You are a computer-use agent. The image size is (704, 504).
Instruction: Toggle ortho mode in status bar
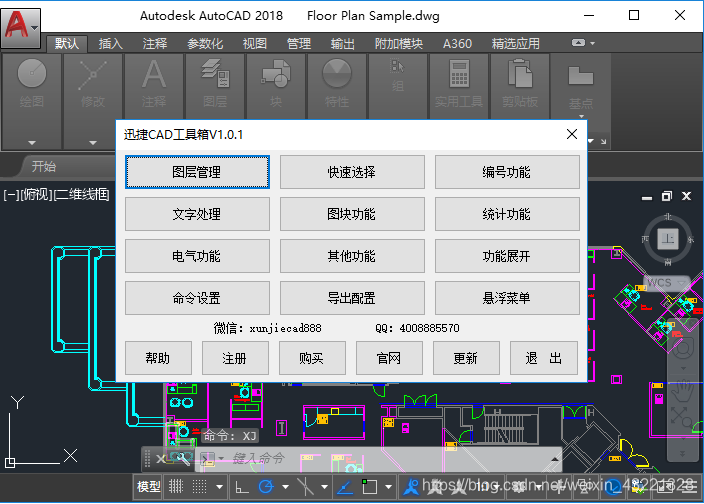[242, 486]
